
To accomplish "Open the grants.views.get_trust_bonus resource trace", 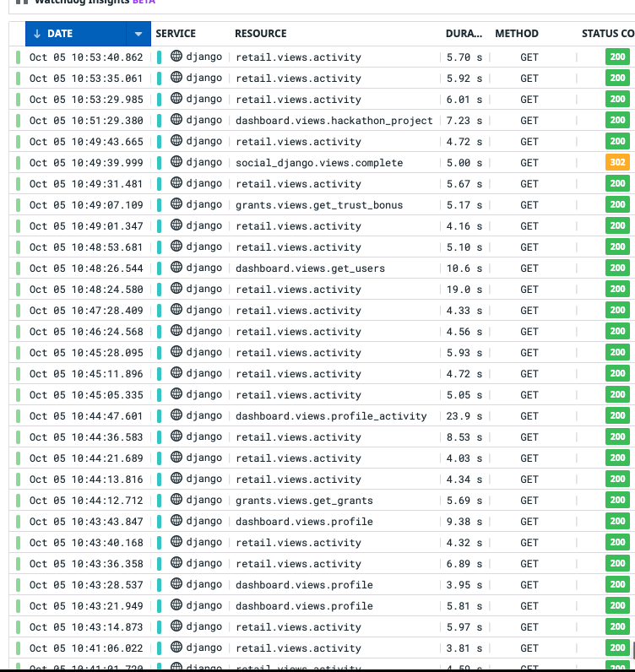I will tap(319, 205).
